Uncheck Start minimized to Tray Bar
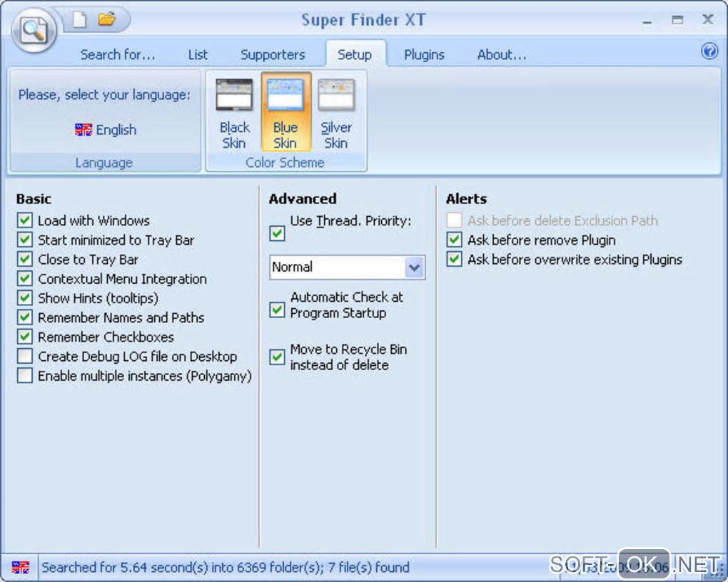Screen dimensions: 728x582 [x=25, y=240]
